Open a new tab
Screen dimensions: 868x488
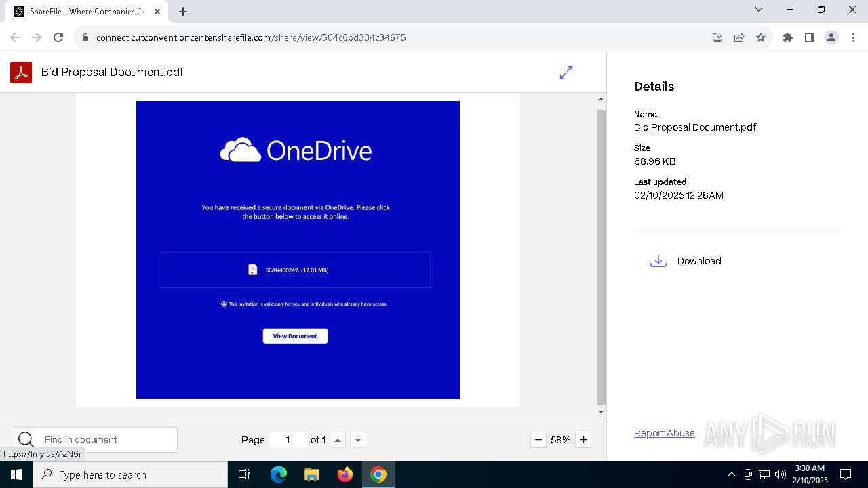point(183,12)
